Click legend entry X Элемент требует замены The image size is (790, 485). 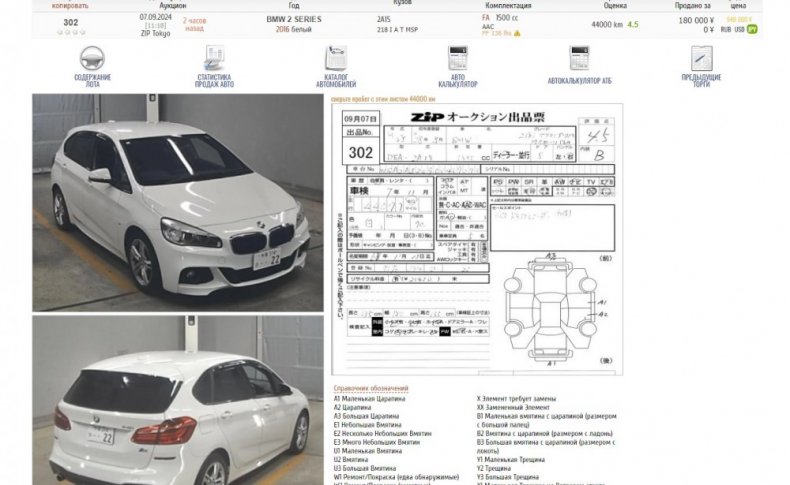[516, 398]
